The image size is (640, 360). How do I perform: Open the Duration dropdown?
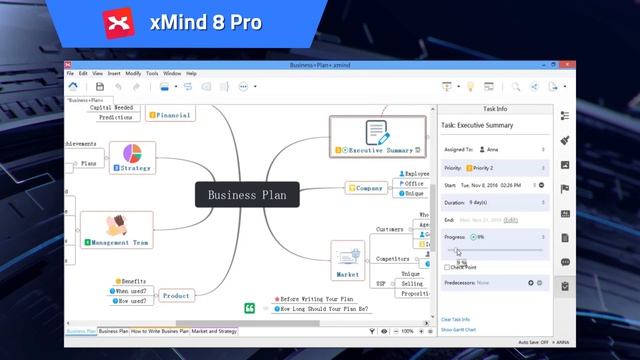(x=543, y=202)
